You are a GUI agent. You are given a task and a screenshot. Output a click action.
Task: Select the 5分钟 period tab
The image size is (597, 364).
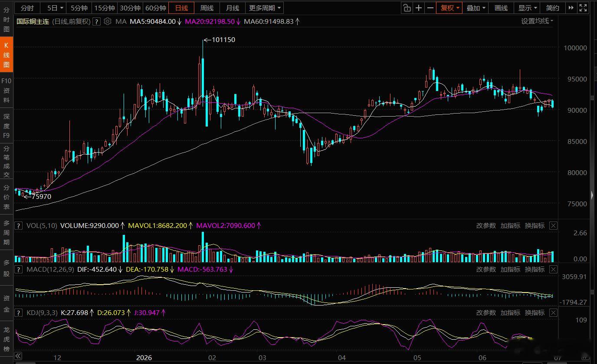[79, 8]
